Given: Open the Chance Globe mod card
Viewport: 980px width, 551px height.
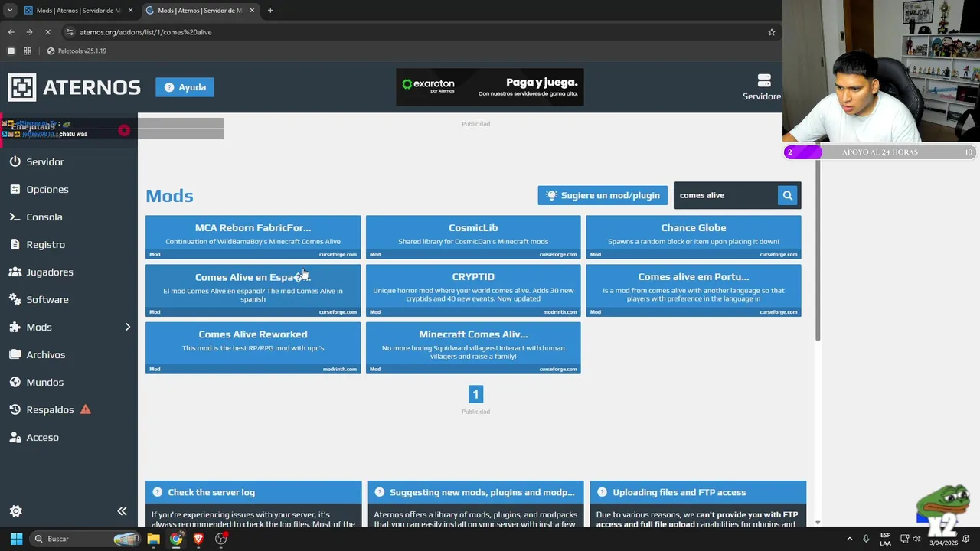Looking at the screenshot, I should (x=694, y=237).
